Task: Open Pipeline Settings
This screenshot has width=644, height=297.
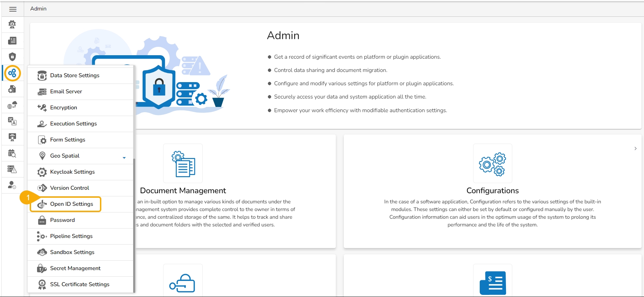Action: 80,236
